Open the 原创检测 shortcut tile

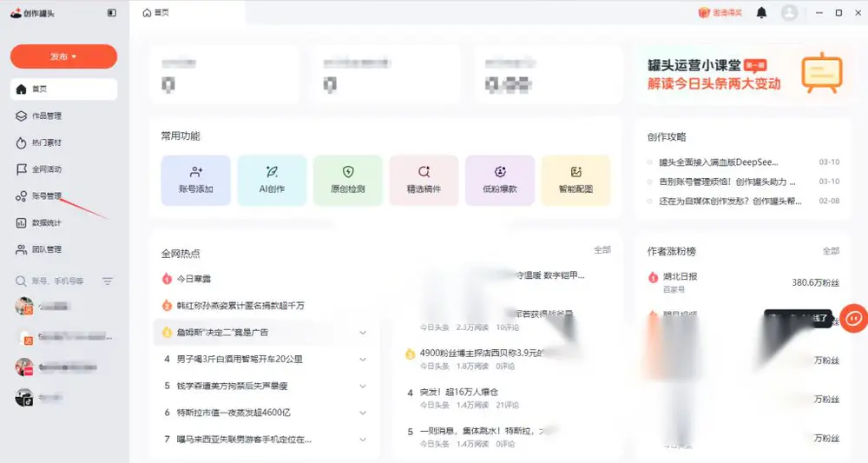[x=348, y=181]
